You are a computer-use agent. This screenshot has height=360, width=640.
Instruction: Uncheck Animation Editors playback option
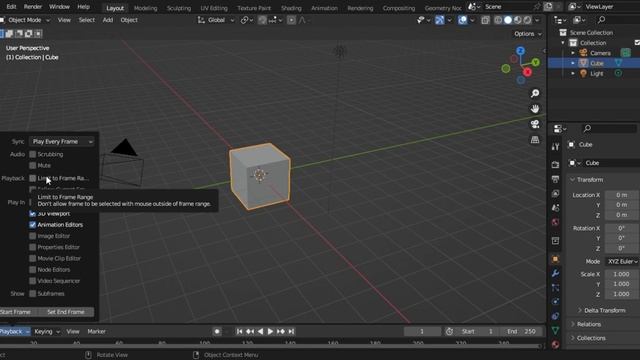click(33, 225)
